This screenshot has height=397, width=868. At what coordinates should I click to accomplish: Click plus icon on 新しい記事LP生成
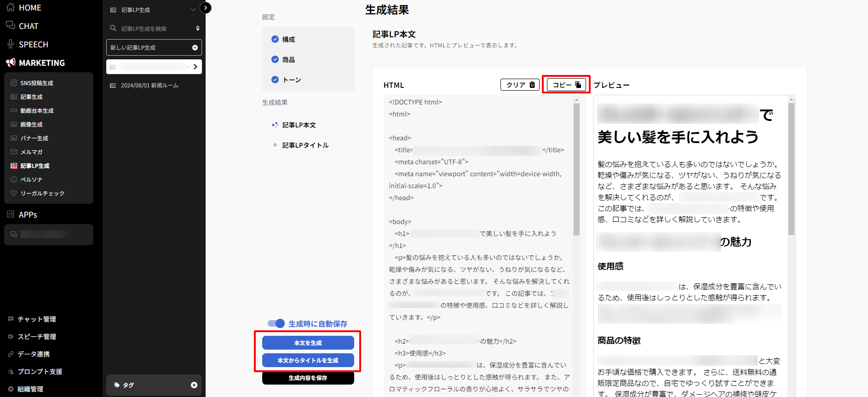195,48
